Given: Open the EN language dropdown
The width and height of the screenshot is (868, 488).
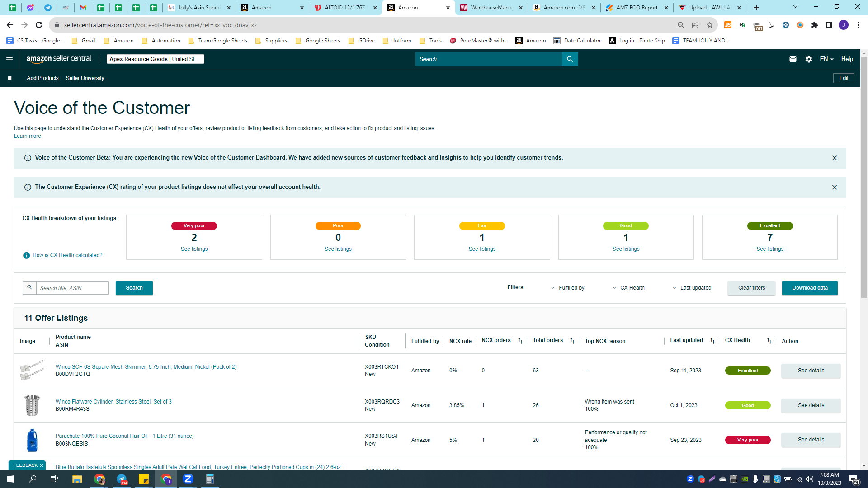Looking at the screenshot, I should tap(826, 59).
